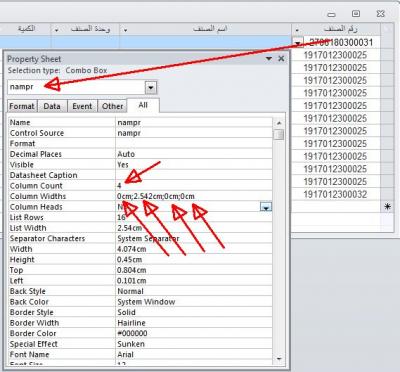Edit the Name property value nampr
The height and width of the screenshot is (372, 400).
[194, 123]
